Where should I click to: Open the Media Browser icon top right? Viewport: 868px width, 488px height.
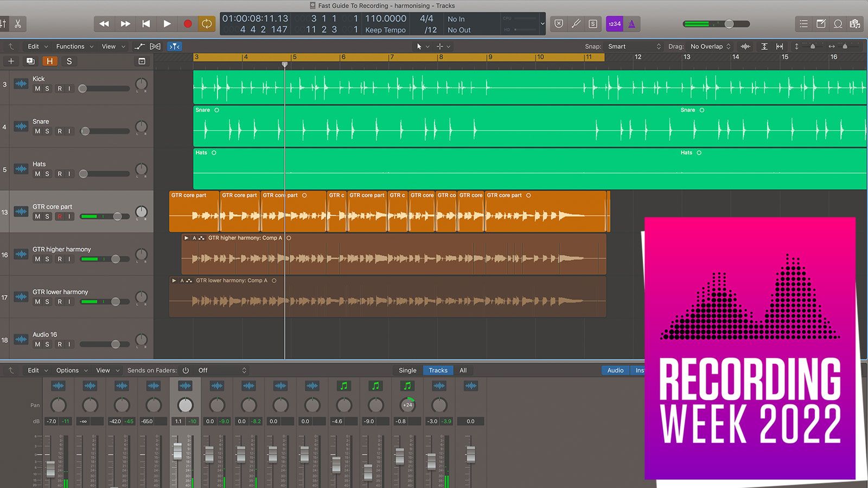click(x=856, y=23)
